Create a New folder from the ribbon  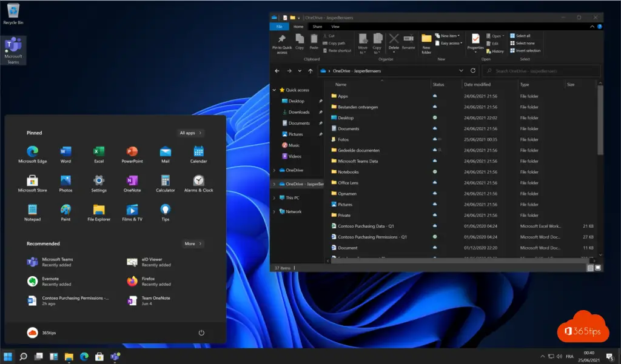tap(426, 44)
